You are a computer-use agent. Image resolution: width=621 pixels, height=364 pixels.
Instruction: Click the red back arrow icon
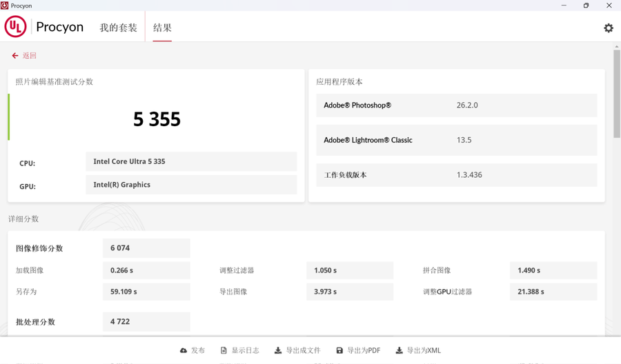coord(15,56)
